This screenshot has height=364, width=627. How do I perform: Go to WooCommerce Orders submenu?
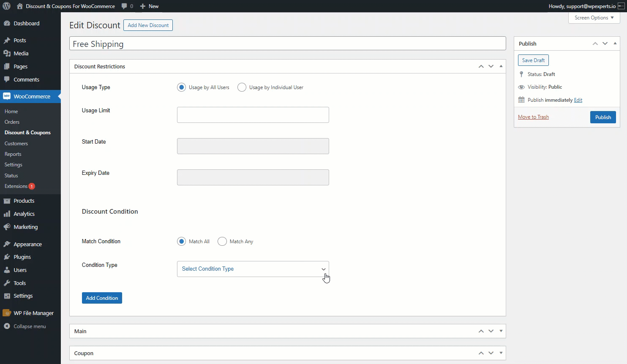point(12,122)
